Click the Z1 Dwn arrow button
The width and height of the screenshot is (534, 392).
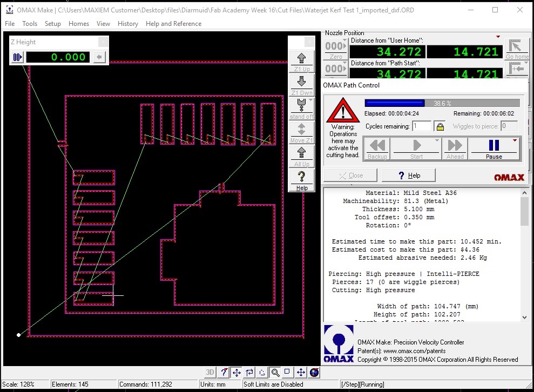point(301,85)
